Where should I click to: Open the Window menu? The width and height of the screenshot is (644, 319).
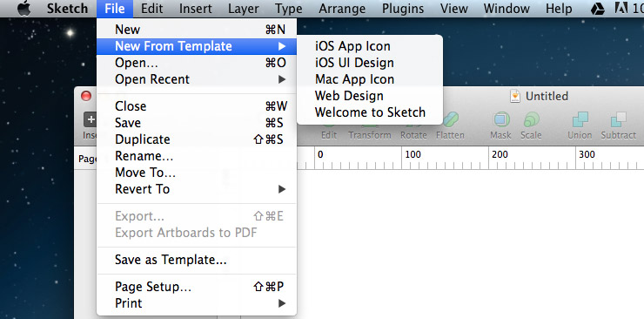pos(506,9)
